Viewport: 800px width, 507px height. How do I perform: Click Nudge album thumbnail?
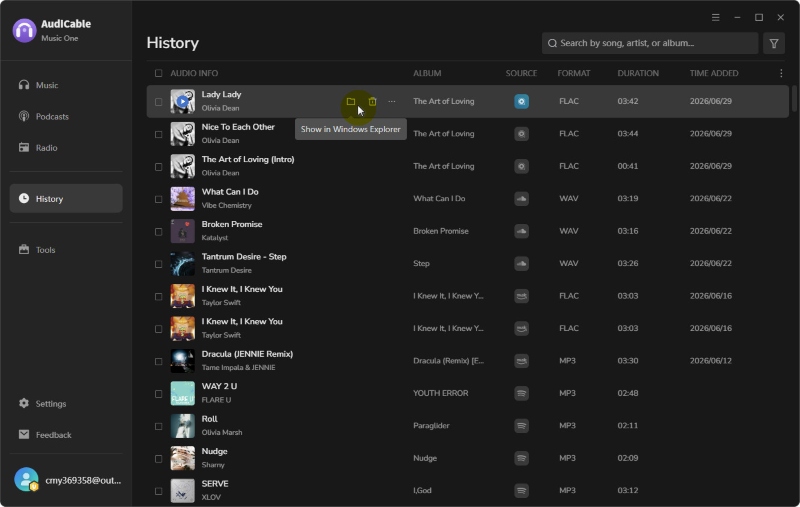182,458
